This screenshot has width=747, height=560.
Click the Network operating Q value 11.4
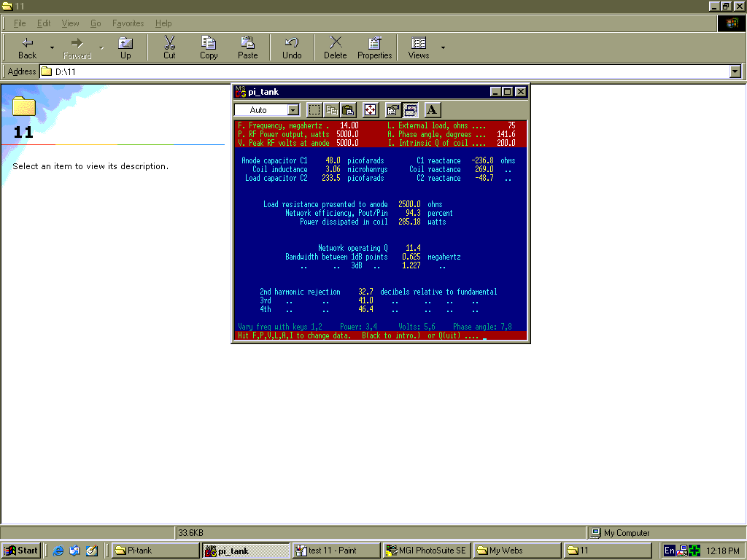coord(413,248)
